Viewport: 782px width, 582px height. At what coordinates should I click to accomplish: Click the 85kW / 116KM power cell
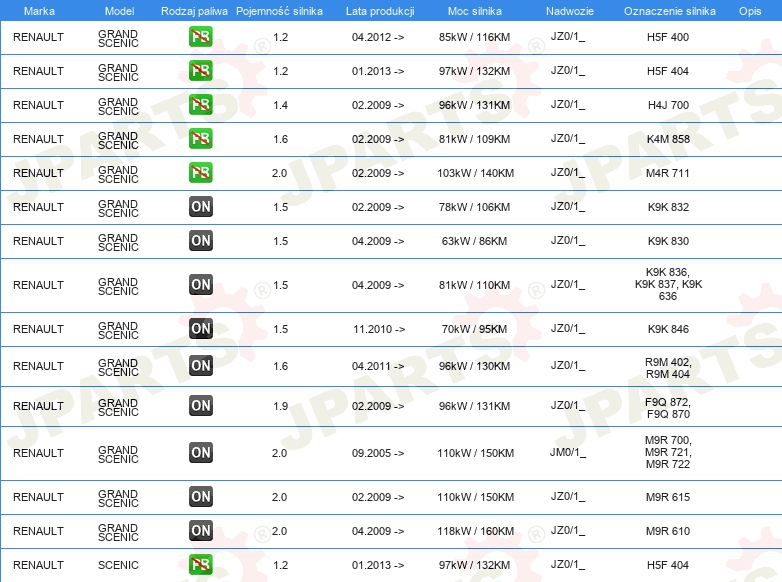pos(474,37)
